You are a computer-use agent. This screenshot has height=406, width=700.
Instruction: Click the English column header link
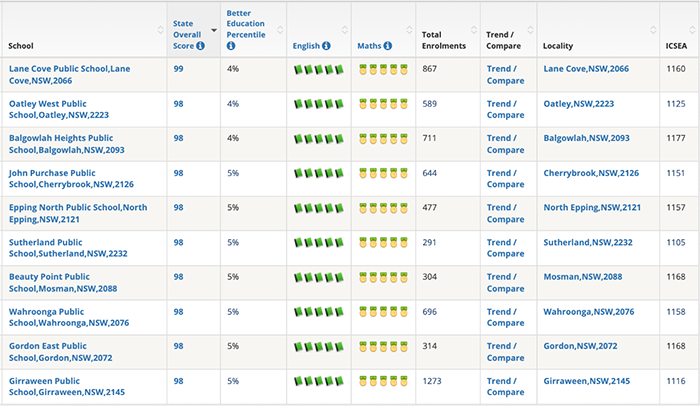[306, 46]
